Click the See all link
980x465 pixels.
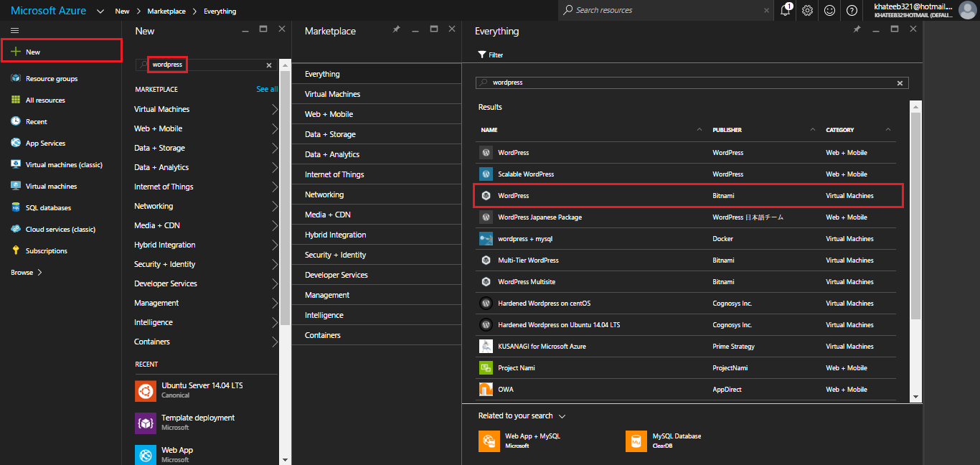(x=266, y=89)
